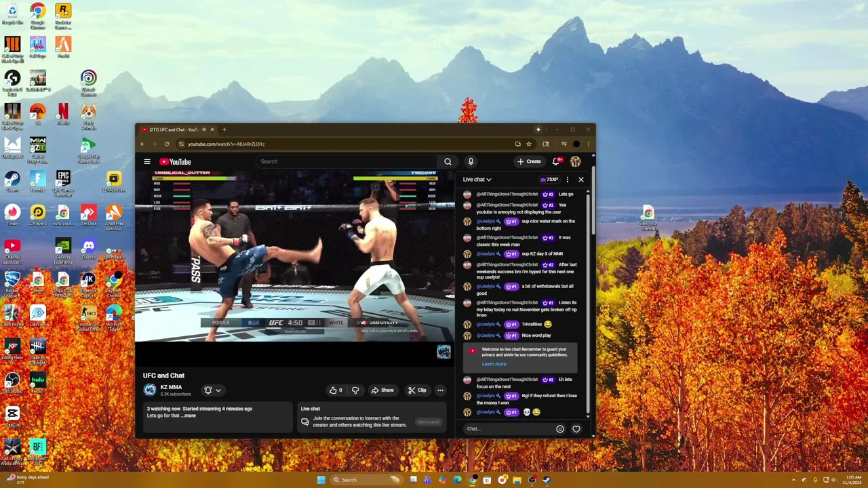This screenshot has height=488, width=868.
Task: Open live chat three-dot options menu
Action: point(568,180)
